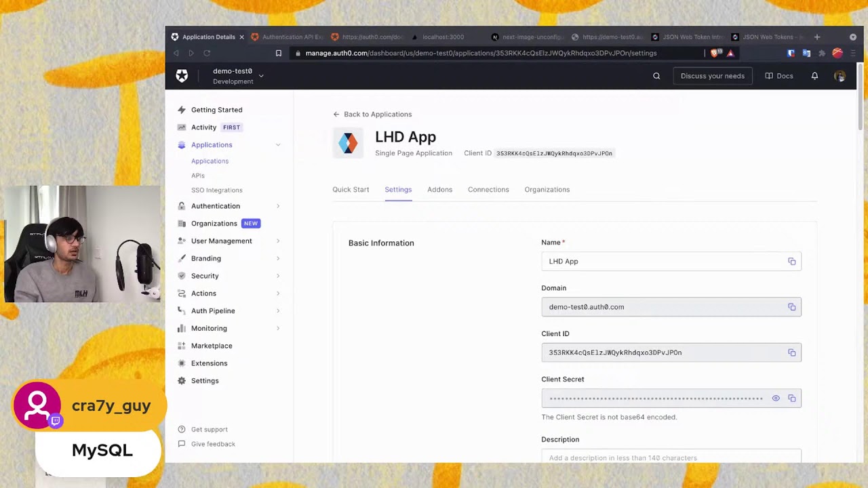Reveal the Client Secret with the eye icon

click(776, 399)
